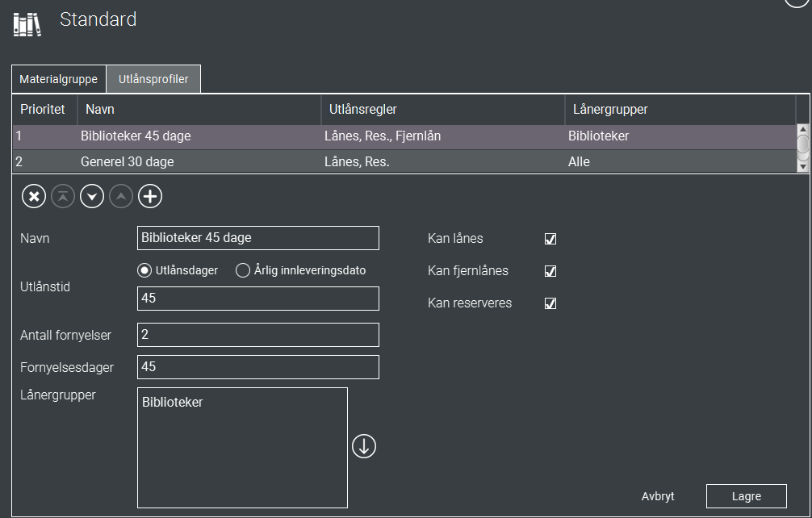Select the row Generel 30 dage
Image resolution: width=812 pixels, height=518 pixels.
pyautogui.click(x=404, y=162)
